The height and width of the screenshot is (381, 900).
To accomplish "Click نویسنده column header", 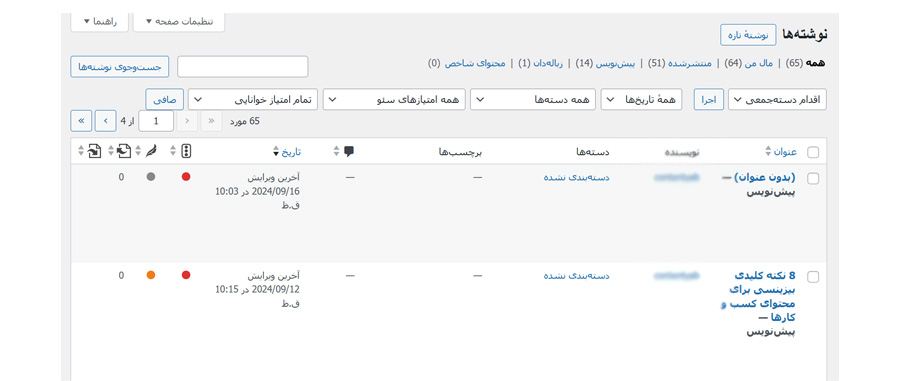I will pos(682,152).
